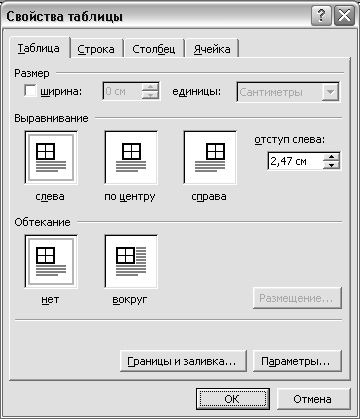Click the 'Параметры...' button
The image size is (360, 419).
(297, 361)
